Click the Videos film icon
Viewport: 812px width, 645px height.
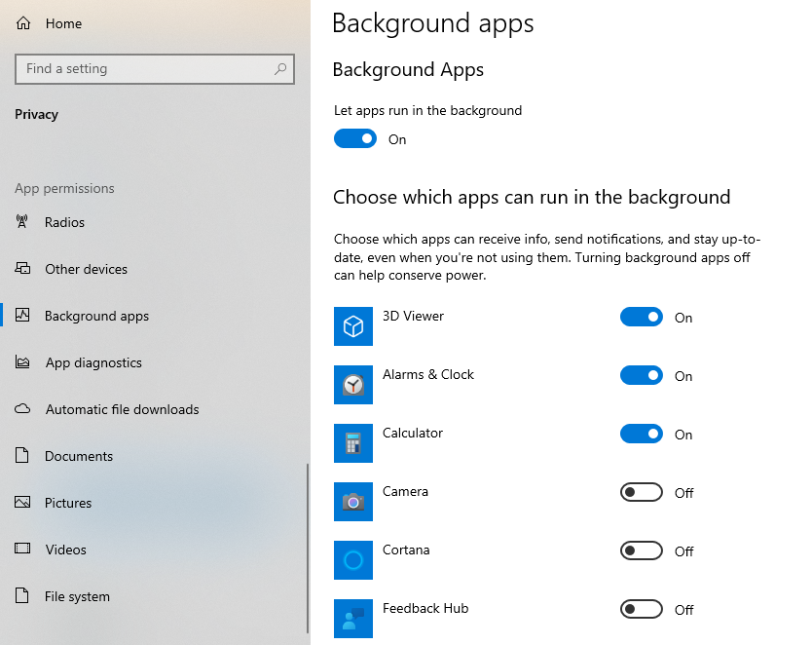pos(22,549)
